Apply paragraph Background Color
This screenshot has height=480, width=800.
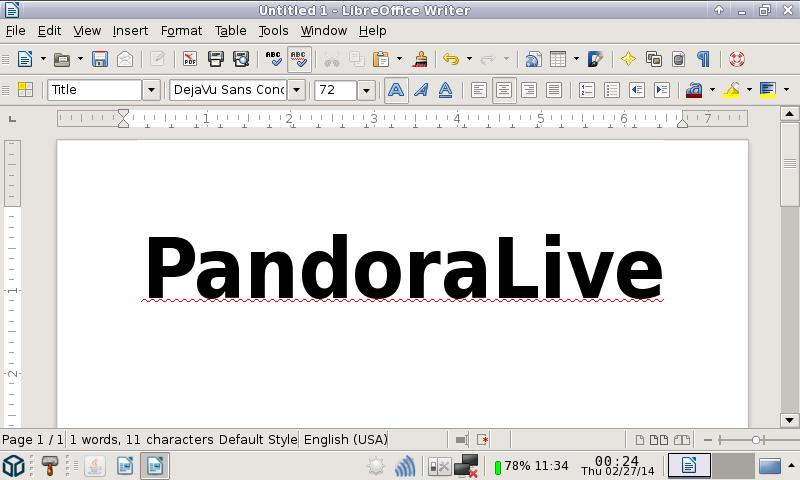coord(768,90)
